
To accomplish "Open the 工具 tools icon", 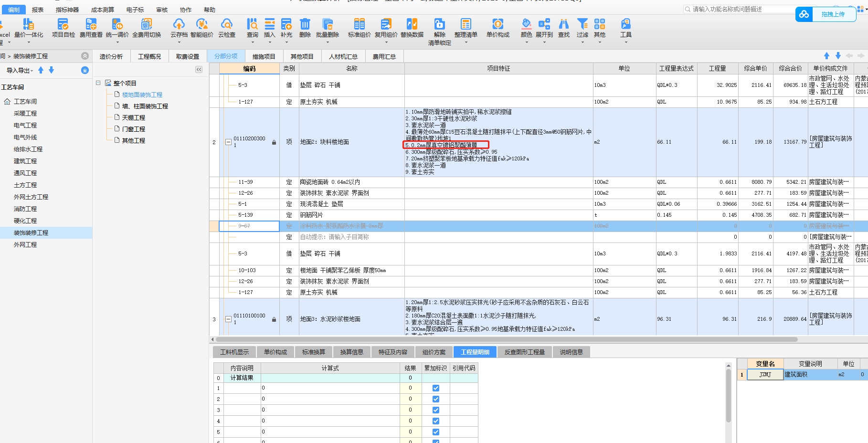I will coord(626,24).
